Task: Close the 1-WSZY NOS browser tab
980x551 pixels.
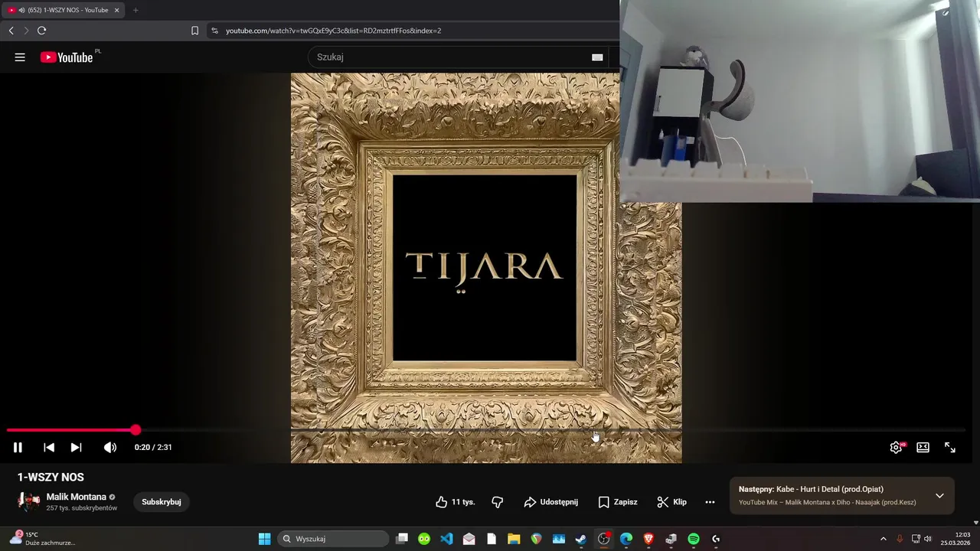Action: 116,10
